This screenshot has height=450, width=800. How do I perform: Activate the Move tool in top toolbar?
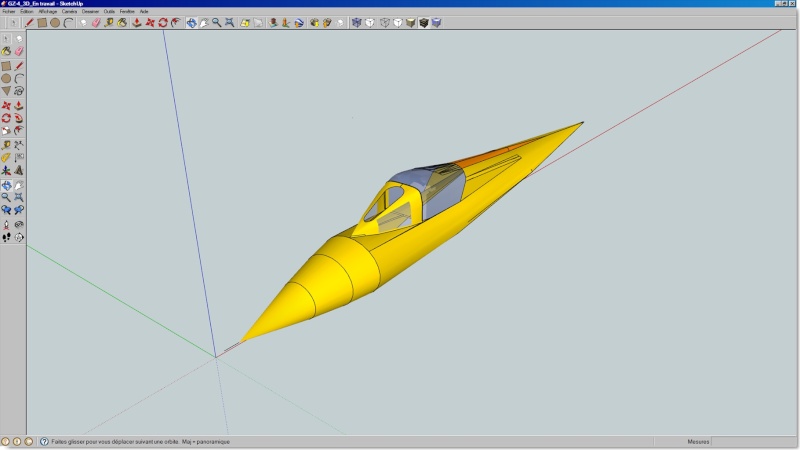[x=150, y=22]
